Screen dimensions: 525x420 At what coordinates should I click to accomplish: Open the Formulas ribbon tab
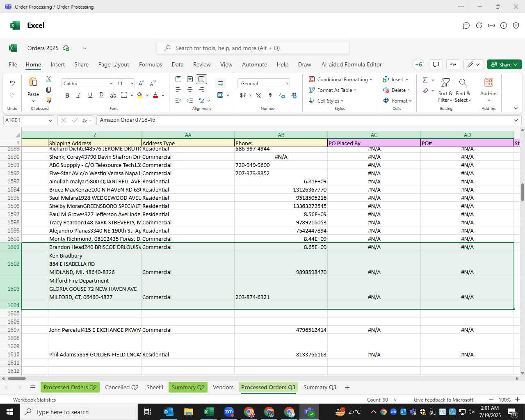click(151, 64)
